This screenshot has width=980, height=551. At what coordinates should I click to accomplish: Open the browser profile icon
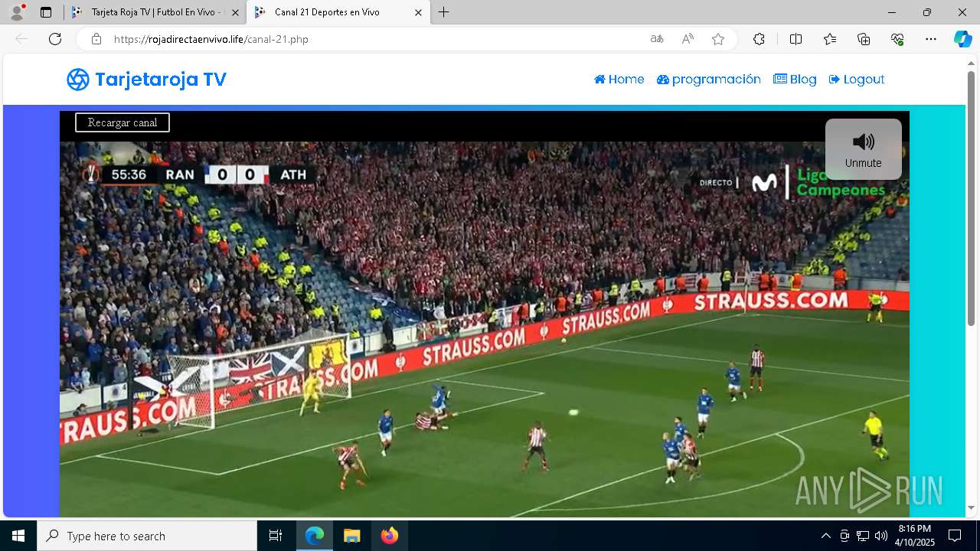(x=17, y=12)
